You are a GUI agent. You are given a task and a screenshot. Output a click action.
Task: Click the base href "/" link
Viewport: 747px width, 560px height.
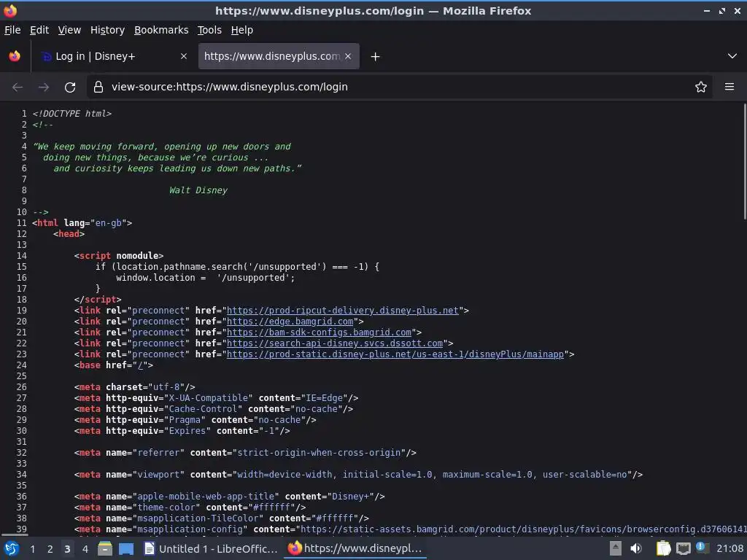click(140, 365)
